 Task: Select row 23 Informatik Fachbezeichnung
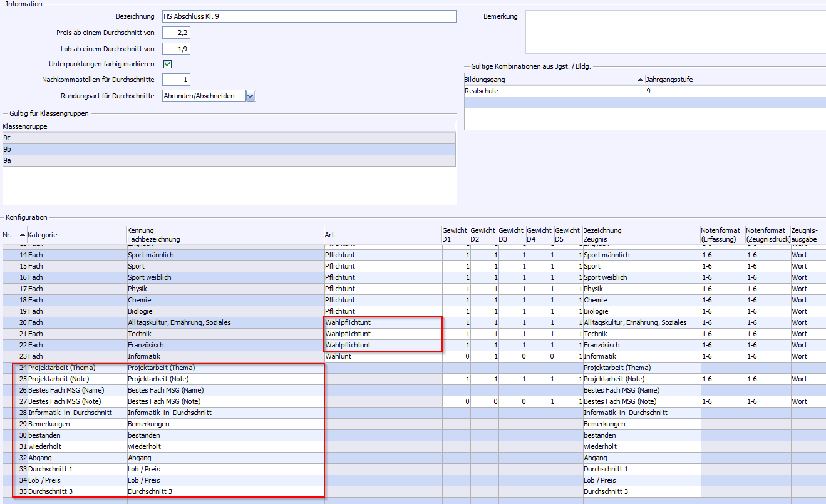[x=225, y=356]
